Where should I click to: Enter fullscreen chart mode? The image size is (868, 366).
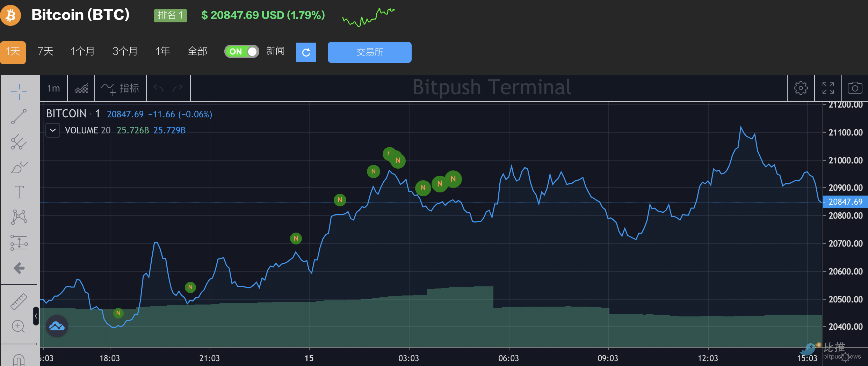828,88
